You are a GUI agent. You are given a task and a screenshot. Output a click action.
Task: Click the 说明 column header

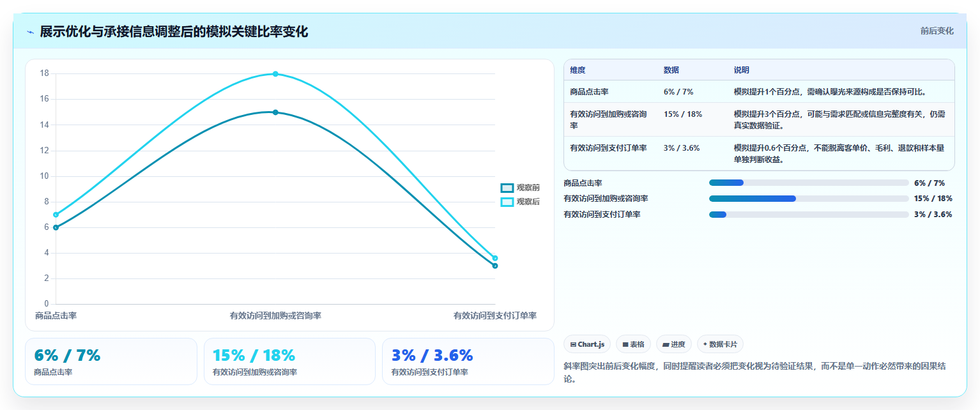(742, 70)
